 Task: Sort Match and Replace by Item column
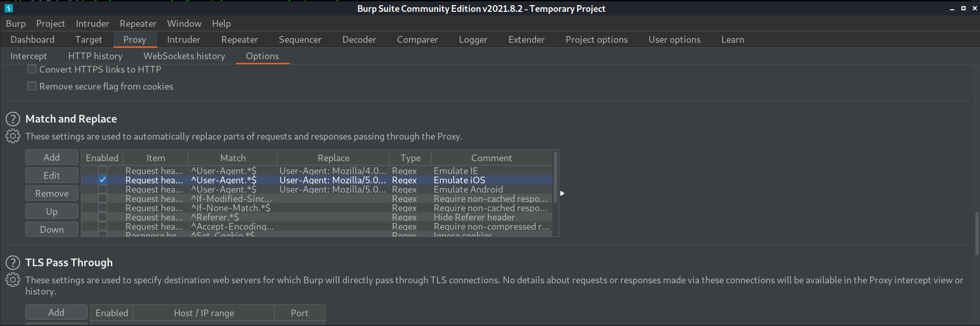pos(156,158)
